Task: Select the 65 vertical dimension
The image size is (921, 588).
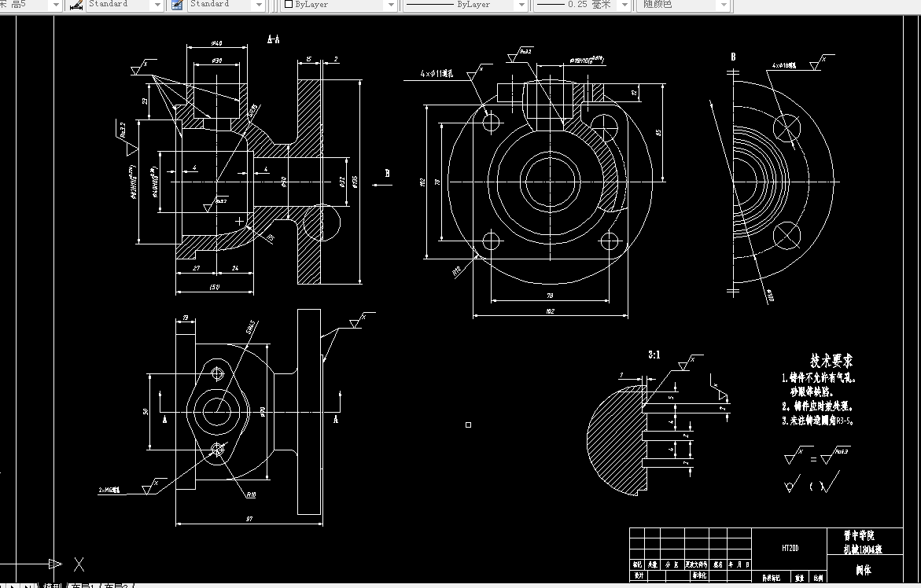Action: click(658, 133)
